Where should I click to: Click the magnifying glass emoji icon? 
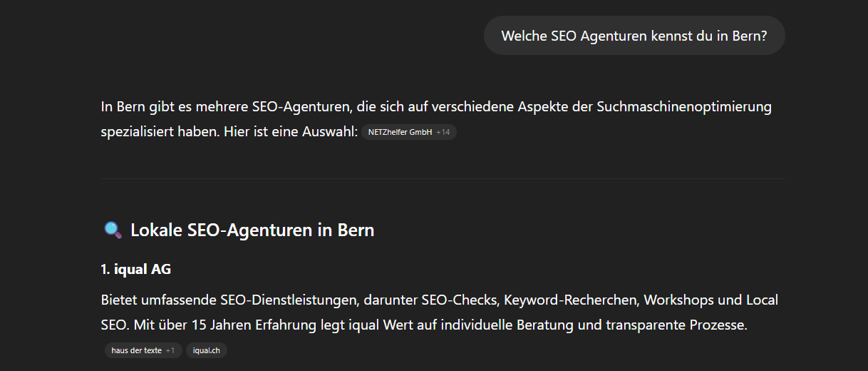113,230
